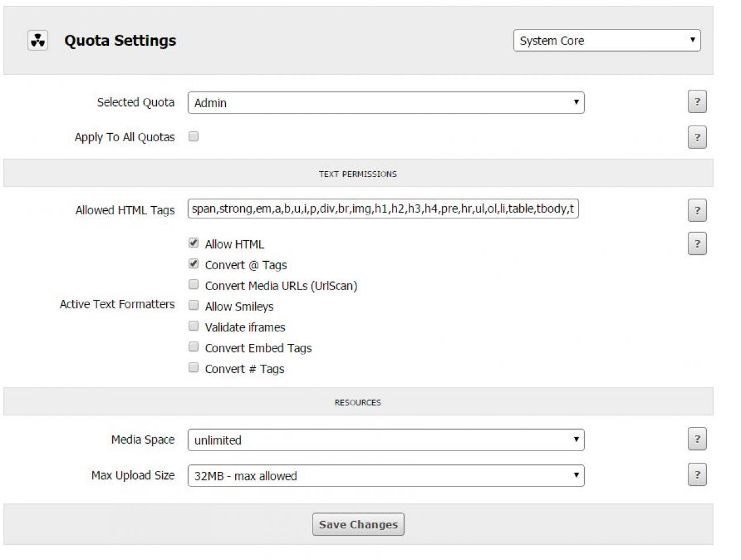741x560 pixels.
Task: Open the System Core module dropdown
Action: click(x=607, y=41)
